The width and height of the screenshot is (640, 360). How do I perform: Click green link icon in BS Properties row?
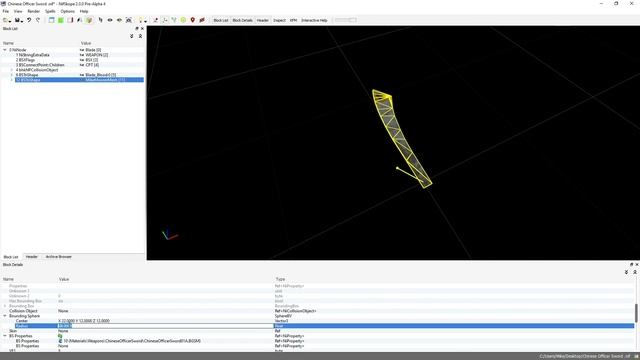point(60,336)
